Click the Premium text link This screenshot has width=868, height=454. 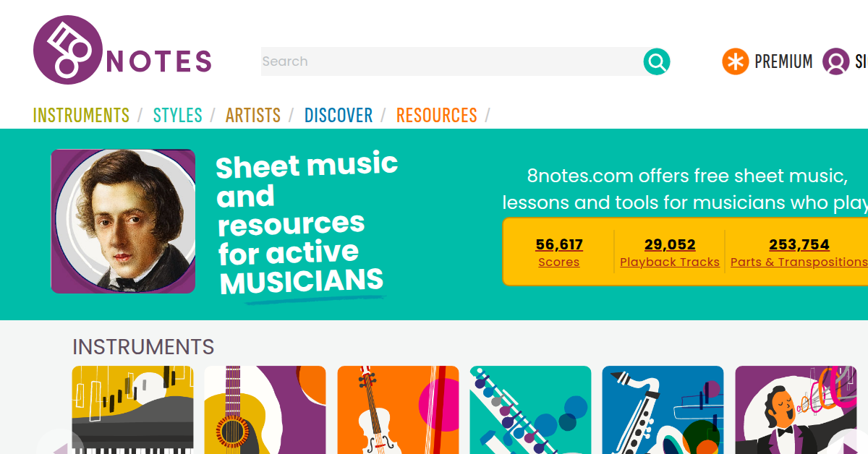click(783, 61)
